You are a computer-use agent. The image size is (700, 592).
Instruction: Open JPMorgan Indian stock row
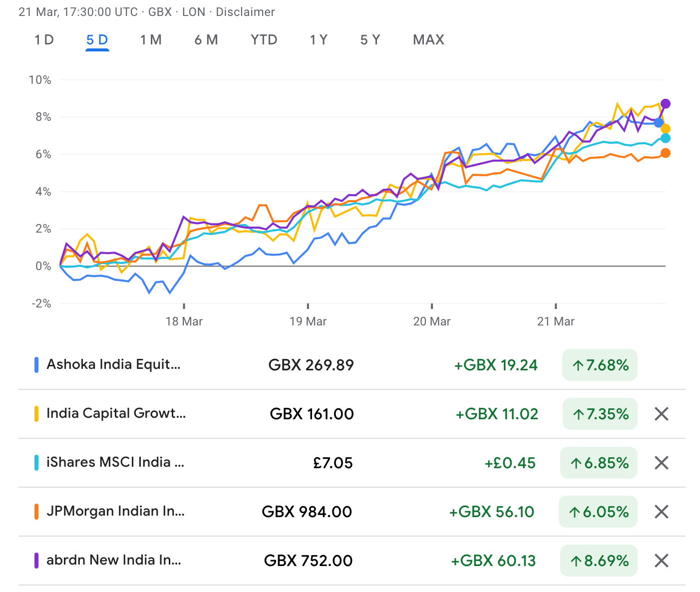[x=351, y=512]
